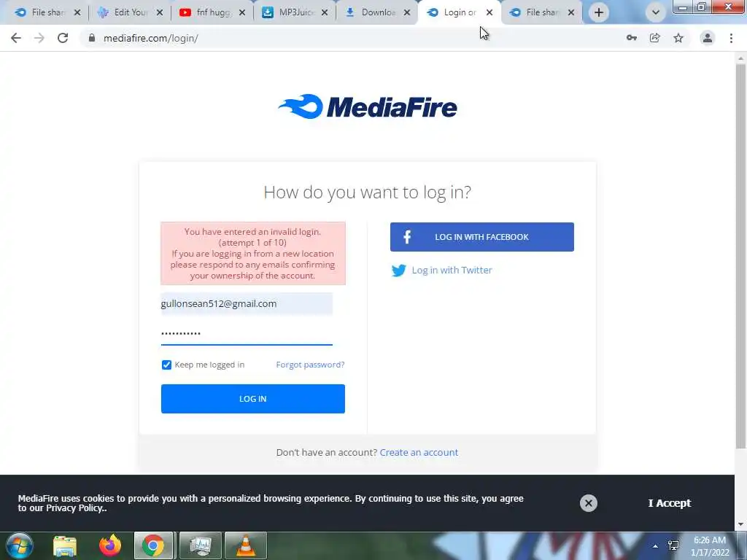
Task: Reload the MediaFire login page
Action: click(63, 38)
